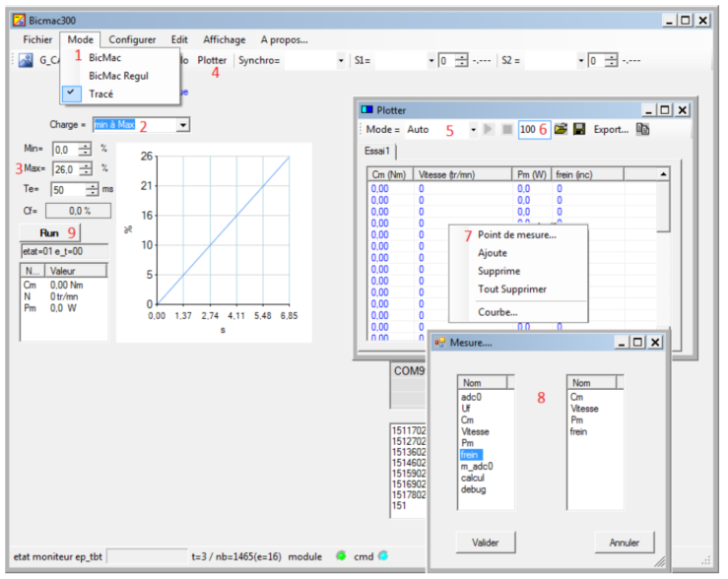
Task: Select Point de mesure context entry
Action: (517, 234)
